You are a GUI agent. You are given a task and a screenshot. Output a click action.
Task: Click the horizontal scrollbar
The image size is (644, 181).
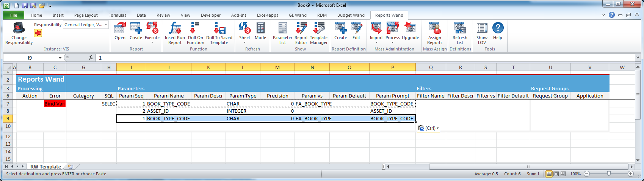[528, 167]
